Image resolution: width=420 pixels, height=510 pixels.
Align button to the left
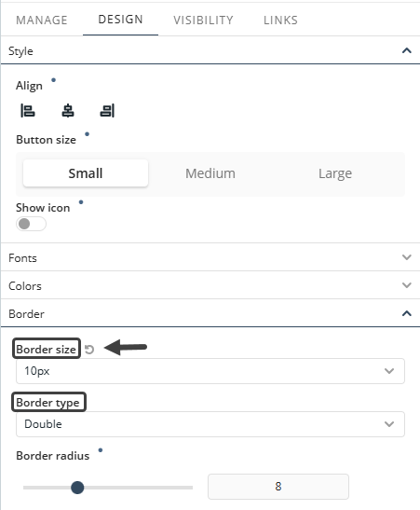(x=28, y=111)
